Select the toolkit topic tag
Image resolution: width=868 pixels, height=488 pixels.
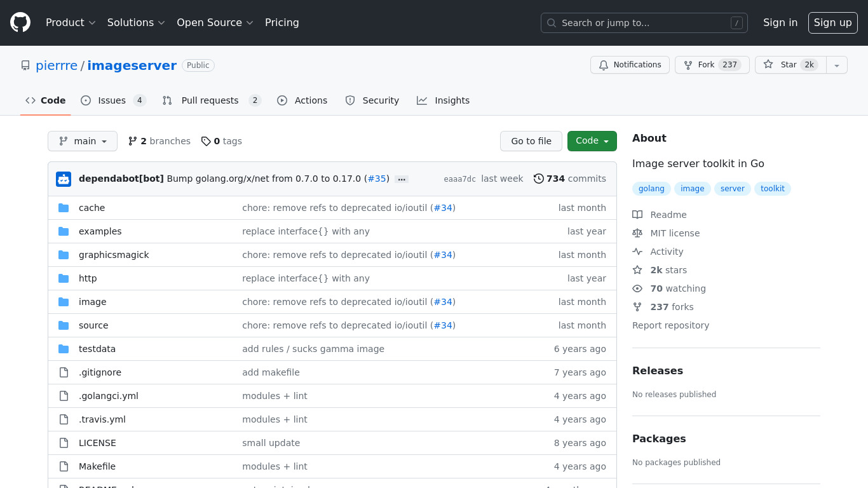pos(773,189)
